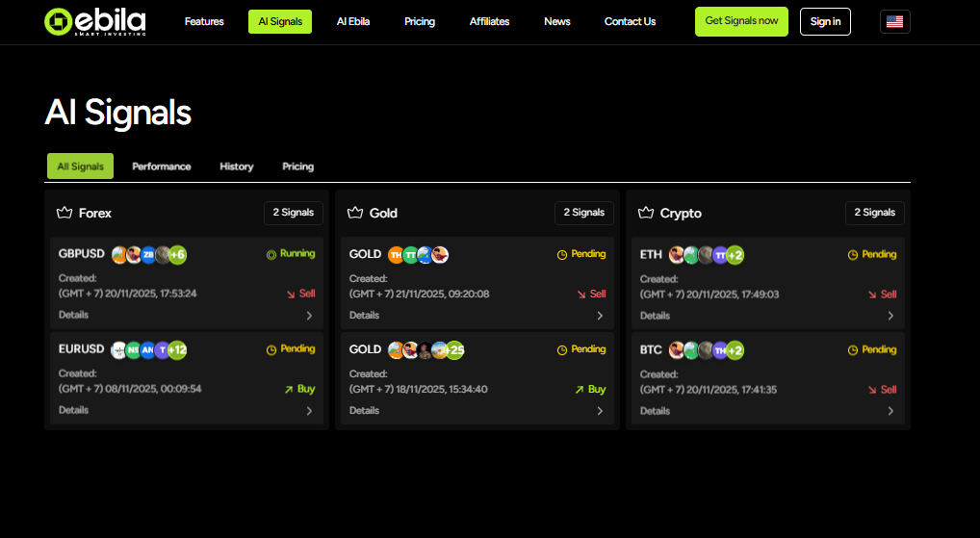The height and width of the screenshot is (538, 980).
Task: Expand EURUSD details chevron arrow
Action: point(309,411)
